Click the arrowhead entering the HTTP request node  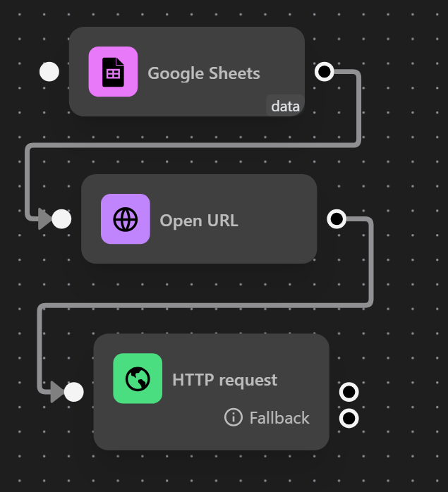point(57,392)
